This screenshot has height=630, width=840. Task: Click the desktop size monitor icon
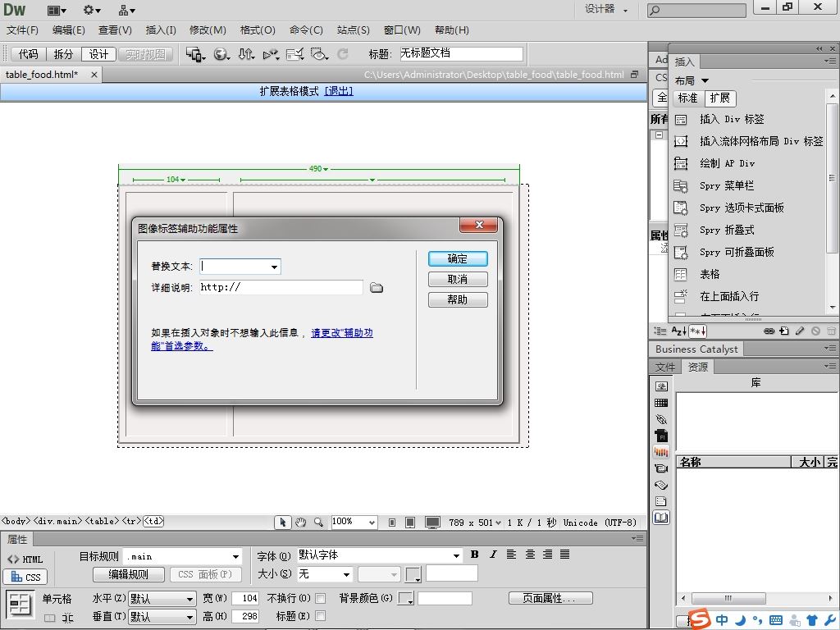[432, 523]
